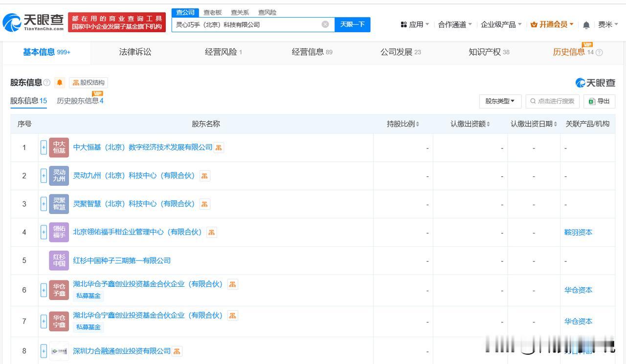Click 深圳力合融通 logo thumbnail

(59, 351)
